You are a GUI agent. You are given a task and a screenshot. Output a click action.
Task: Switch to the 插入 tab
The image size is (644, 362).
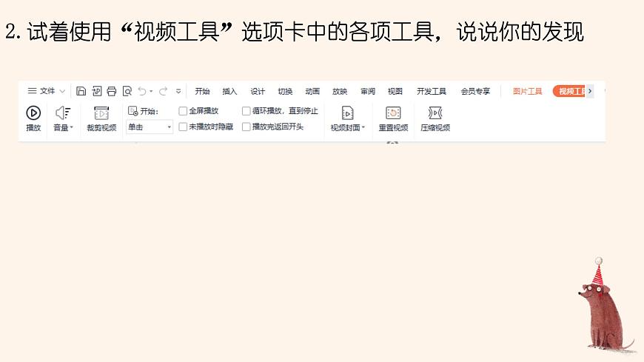coord(229,91)
